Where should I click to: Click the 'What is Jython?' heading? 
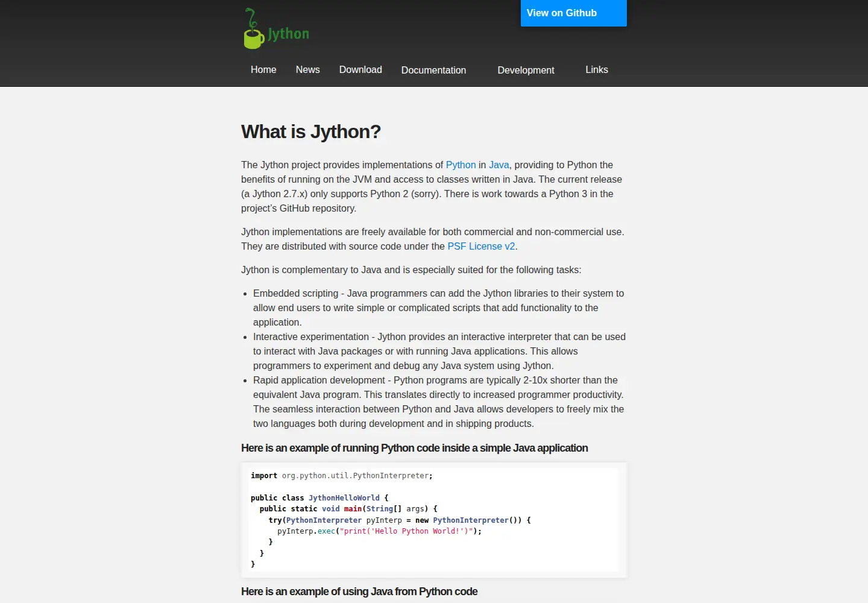311,132
